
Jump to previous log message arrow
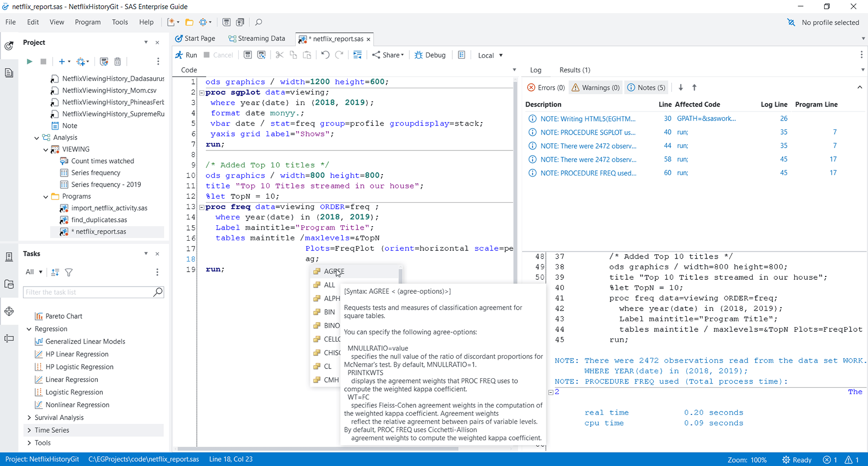point(694,87)
